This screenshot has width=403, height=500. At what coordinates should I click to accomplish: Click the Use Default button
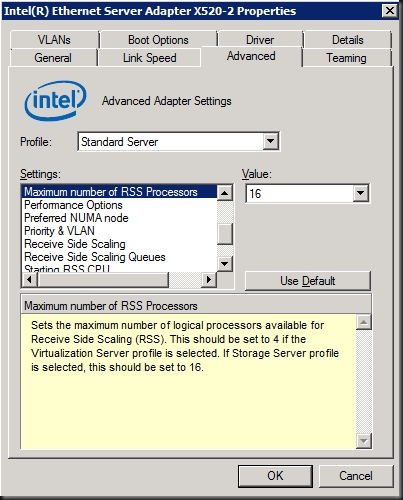coord(307,281)
